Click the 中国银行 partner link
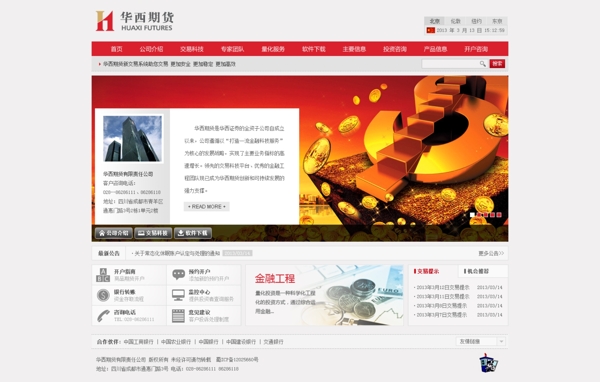Screen dimensions: 600x382 pyautogui.click(x=209, y=342)
